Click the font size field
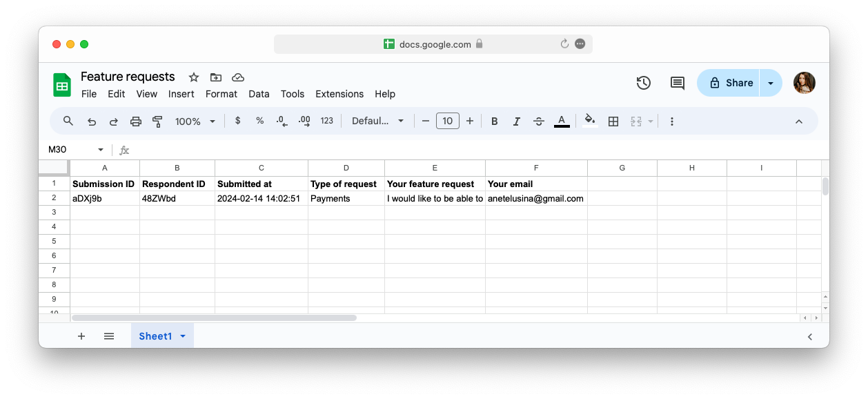868x399 pixels. pyautogui.click(x=448, y=121)
